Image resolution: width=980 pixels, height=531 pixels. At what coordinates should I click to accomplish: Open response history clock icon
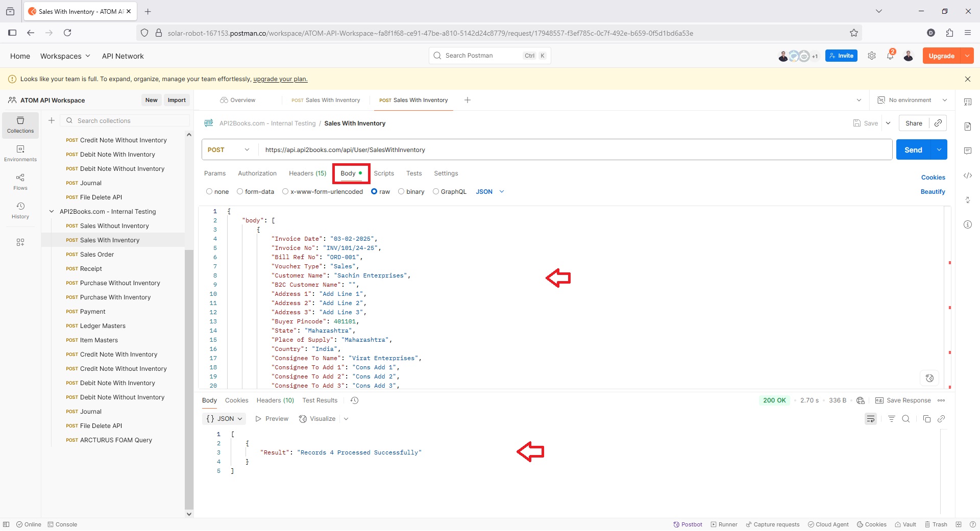tap(355, 400)
